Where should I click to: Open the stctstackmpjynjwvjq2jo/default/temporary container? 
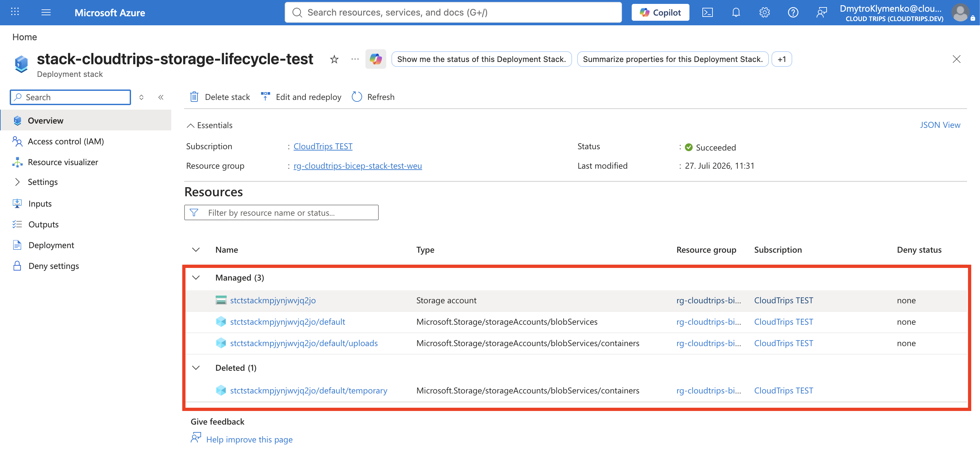pyautogui.click(x=308, y=390)
